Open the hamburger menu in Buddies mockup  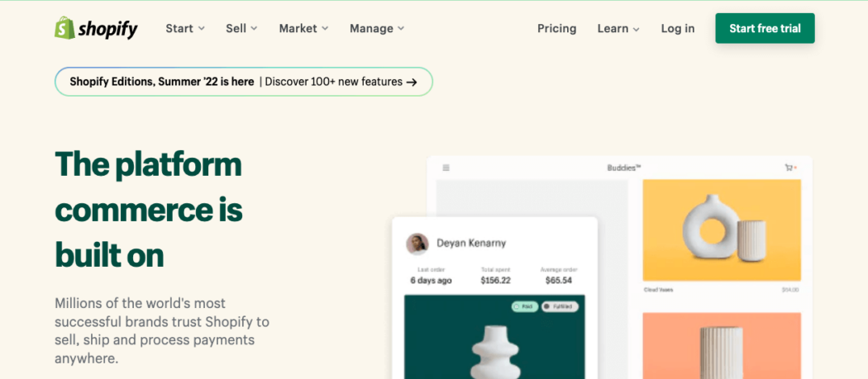(446, 168)
